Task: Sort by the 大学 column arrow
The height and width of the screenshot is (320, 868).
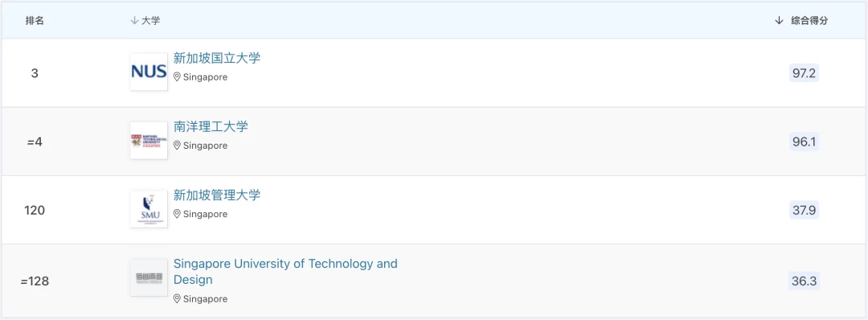Action: tap(133, 20)
